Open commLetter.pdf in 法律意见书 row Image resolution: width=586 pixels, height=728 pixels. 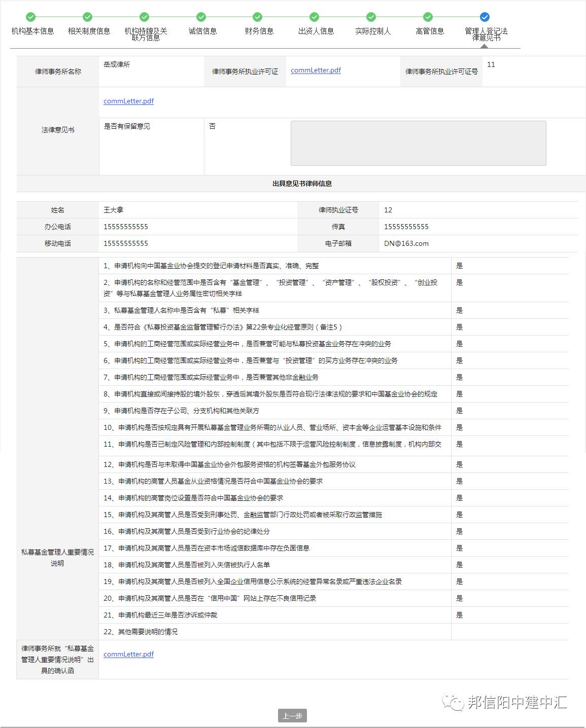[x=128, y=101]
